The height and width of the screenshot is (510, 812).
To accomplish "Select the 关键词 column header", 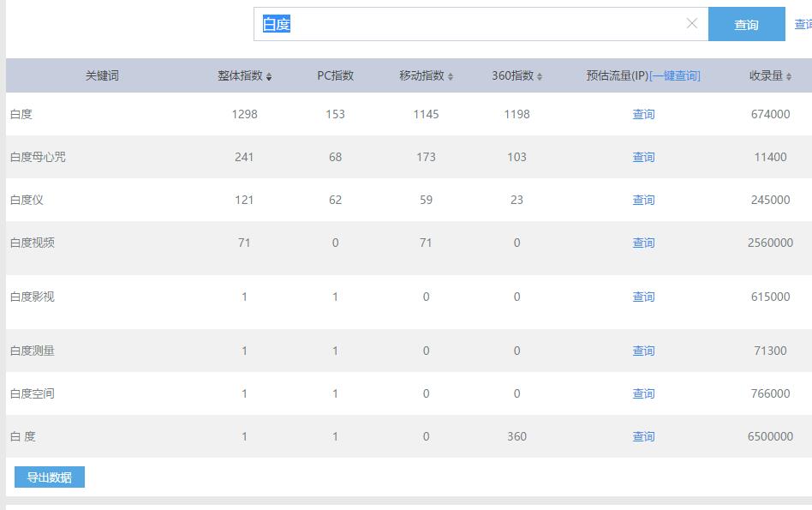I will pyautogui.click(x=102, y=75).
